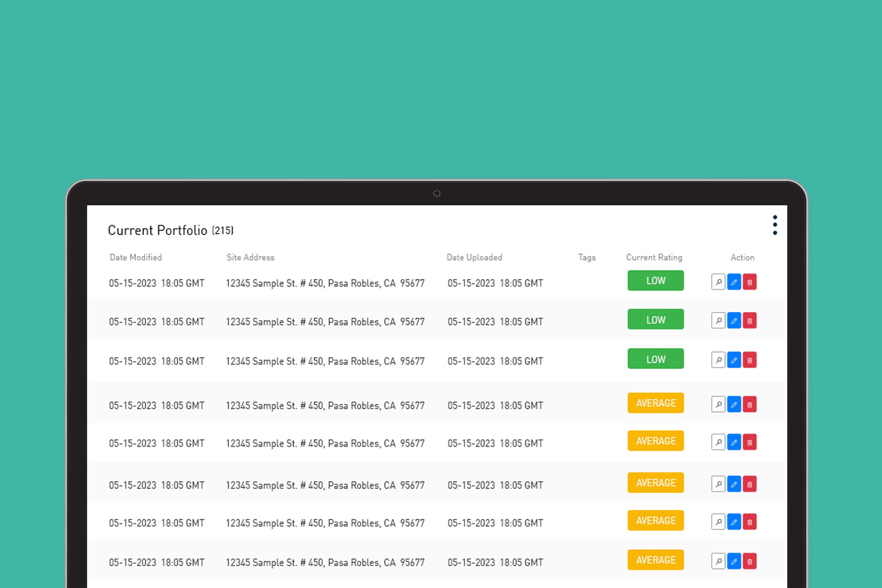This screenshot has height=588, width=882.
Task: View details of the first LOW row
Action: (718, 282)
